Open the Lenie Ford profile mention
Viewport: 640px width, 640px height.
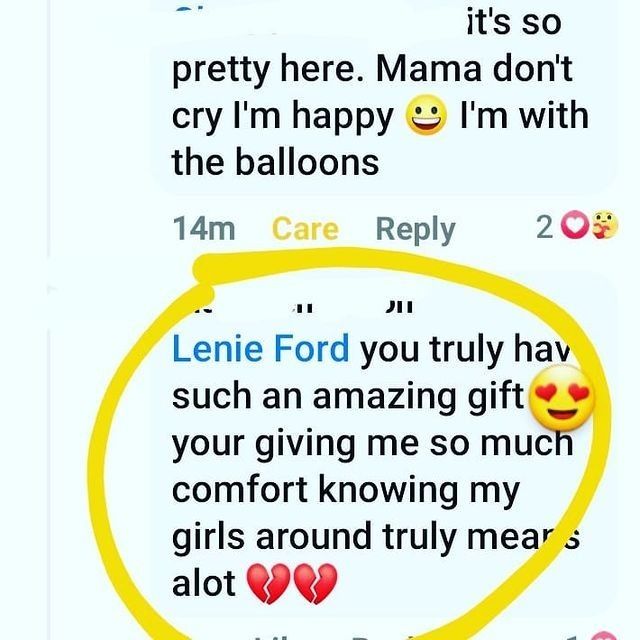coord(261,348)
